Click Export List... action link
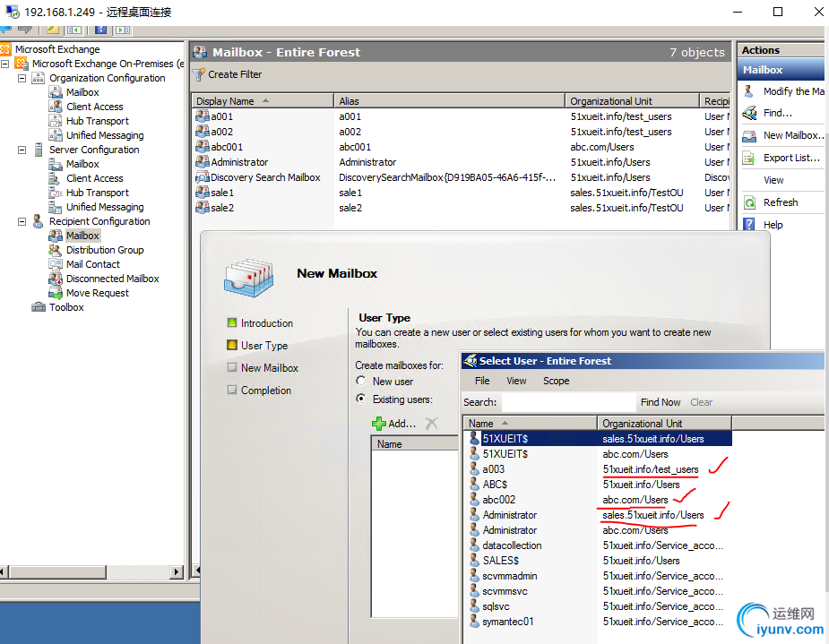Viewport: 829px width, 644px height. click(791, 158)
